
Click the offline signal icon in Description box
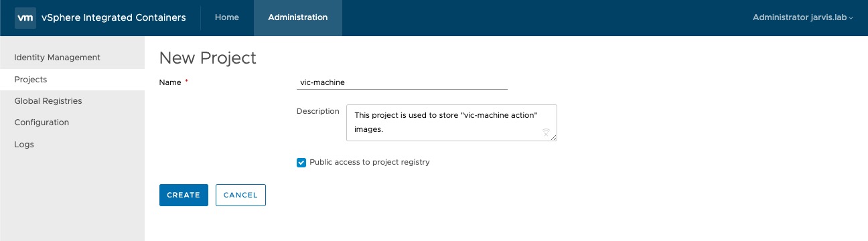point(546,133)
